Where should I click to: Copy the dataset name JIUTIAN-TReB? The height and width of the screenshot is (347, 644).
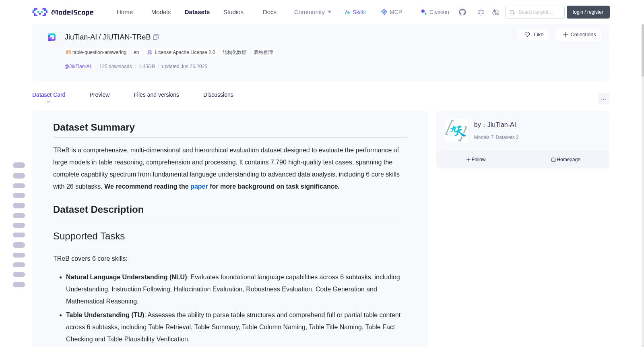point(156,37)
